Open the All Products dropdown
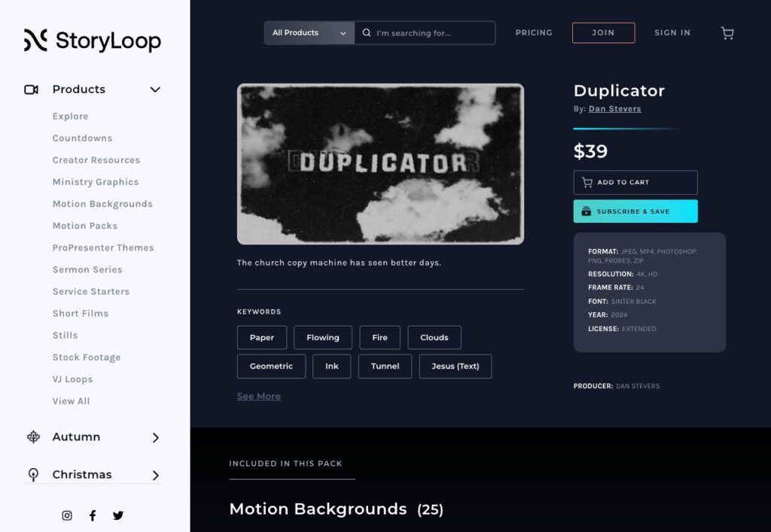The height and width of the screenshot is (532, 771). pos(309,33)
